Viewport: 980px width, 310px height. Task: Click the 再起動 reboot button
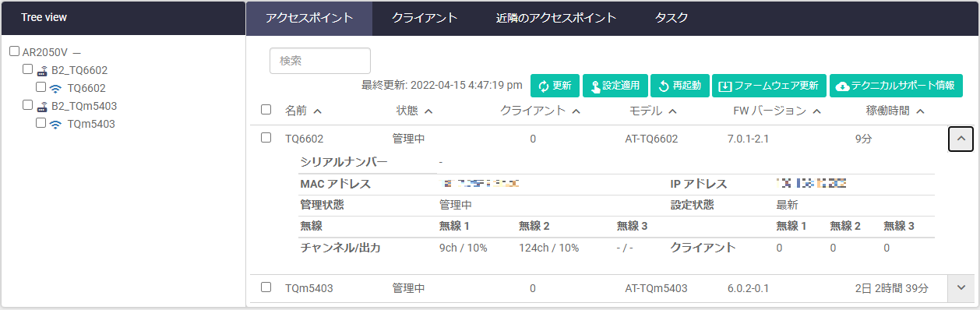[679, 86]
